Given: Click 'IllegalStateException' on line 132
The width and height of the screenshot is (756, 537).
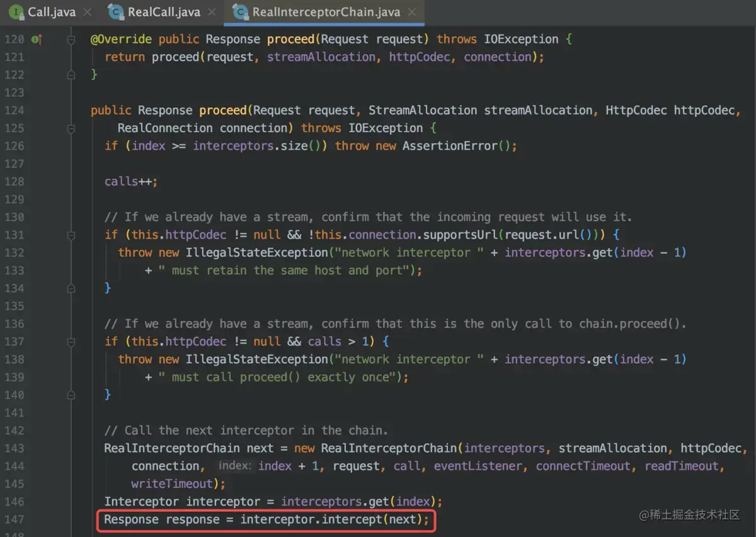Looking at the screenshot, I should 257,252.
